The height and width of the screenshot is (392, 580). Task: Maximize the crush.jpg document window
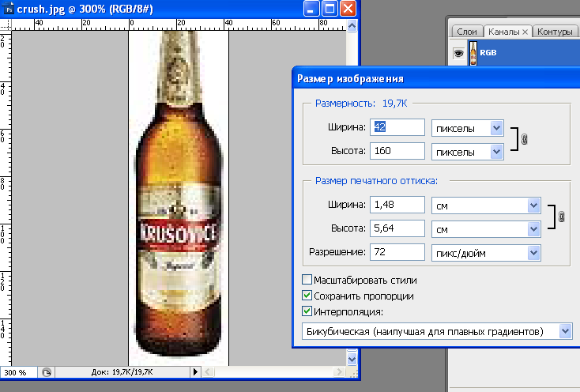click(x=330, y=9)
